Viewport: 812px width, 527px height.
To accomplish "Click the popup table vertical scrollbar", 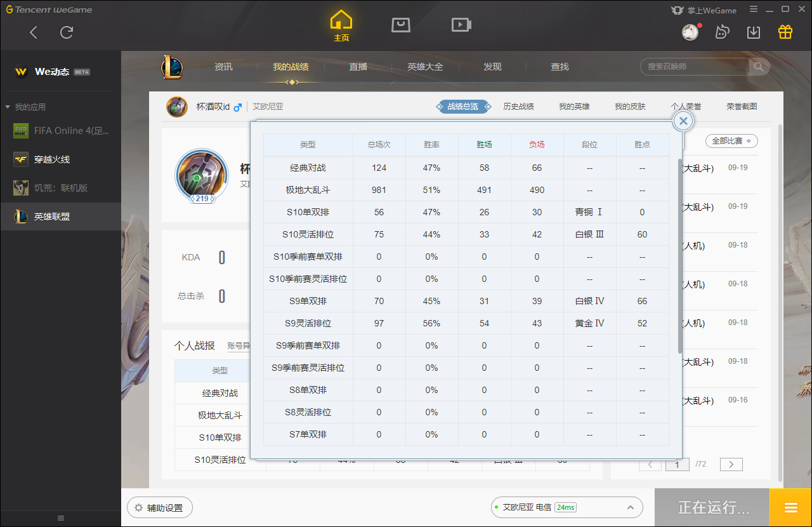I will (x=680, y=254).
